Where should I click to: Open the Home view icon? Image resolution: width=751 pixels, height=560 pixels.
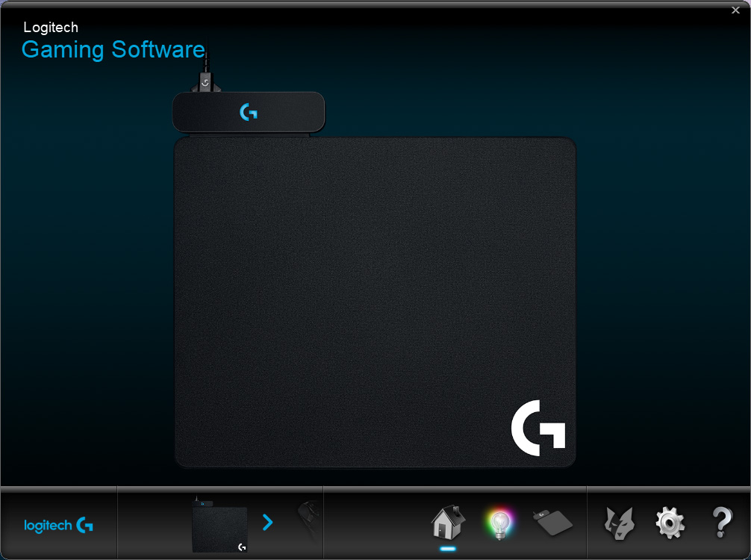(x=448, y=522)
